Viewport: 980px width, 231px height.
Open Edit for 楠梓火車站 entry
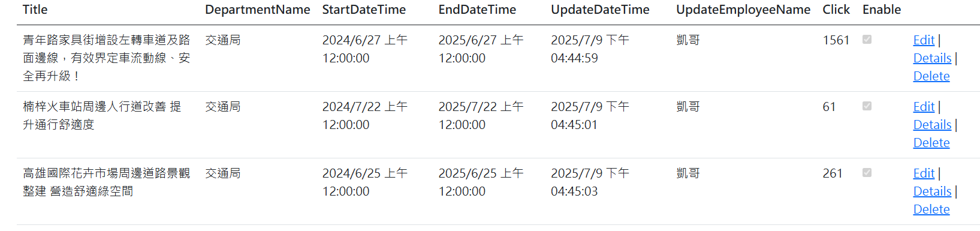pyautogui.click(x=924, y=107)
